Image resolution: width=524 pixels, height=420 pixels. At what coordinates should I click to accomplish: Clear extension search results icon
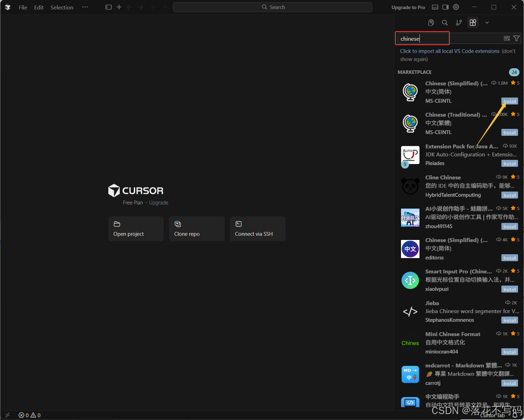click(x=507, y=38)
